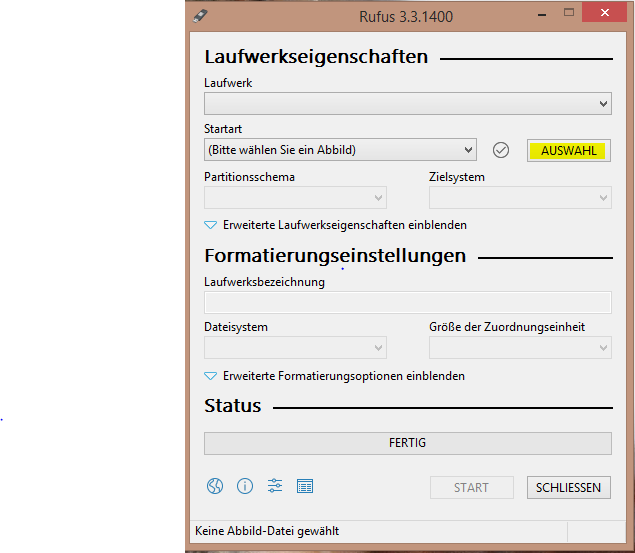Click the SCHLIESSEN button
Image resolution: width=635 pixels, height=553 pixels.
pyautogui.click(x=569, y=487)
